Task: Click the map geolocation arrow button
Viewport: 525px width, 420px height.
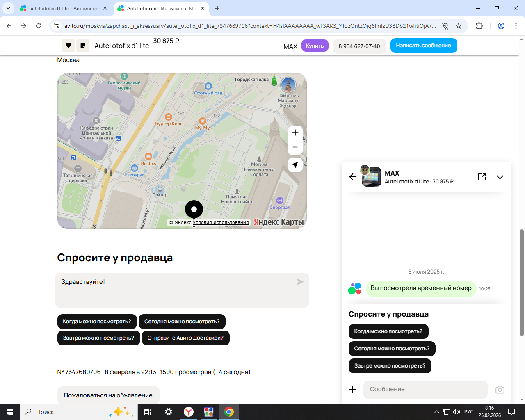Action: (295, 165)
